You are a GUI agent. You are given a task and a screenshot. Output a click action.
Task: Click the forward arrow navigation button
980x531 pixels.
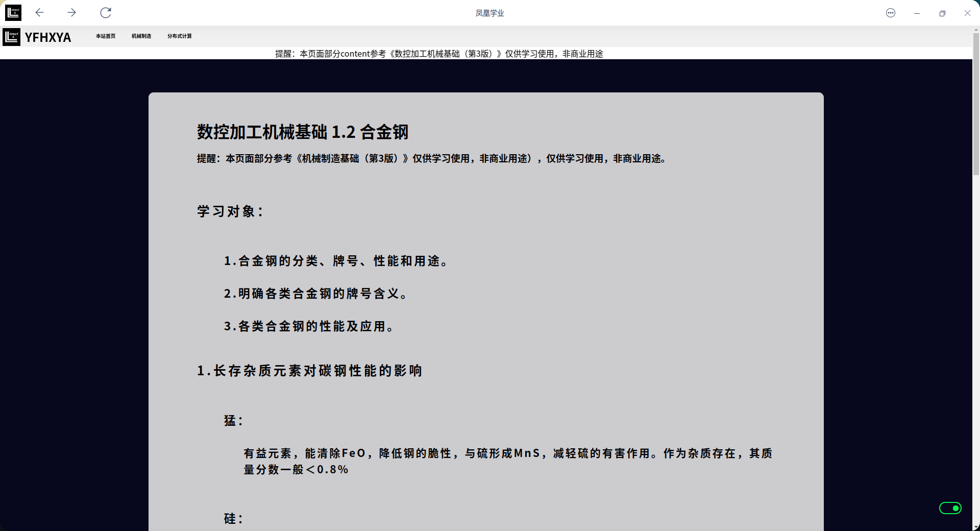[x=71, y=13]
